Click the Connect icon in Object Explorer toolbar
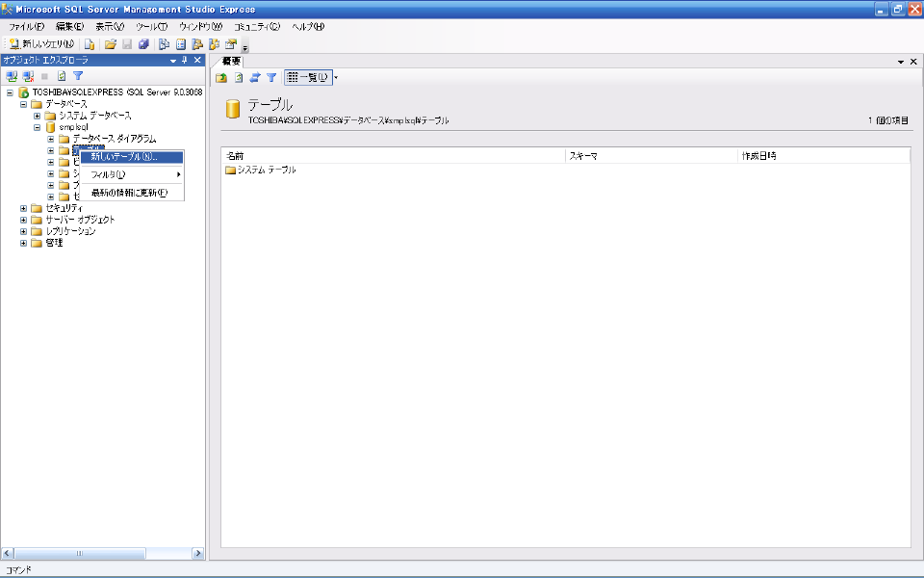 12,76
